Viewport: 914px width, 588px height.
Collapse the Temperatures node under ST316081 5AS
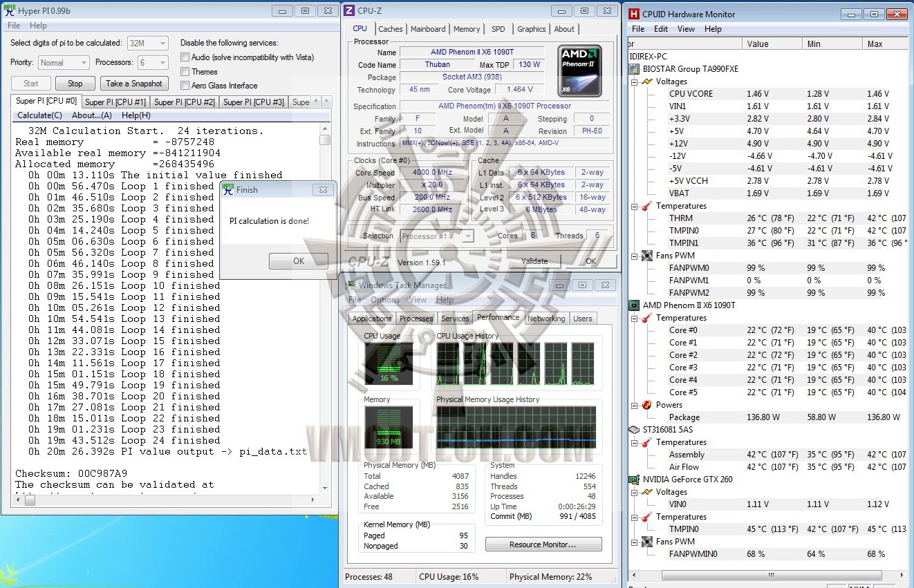635,442
